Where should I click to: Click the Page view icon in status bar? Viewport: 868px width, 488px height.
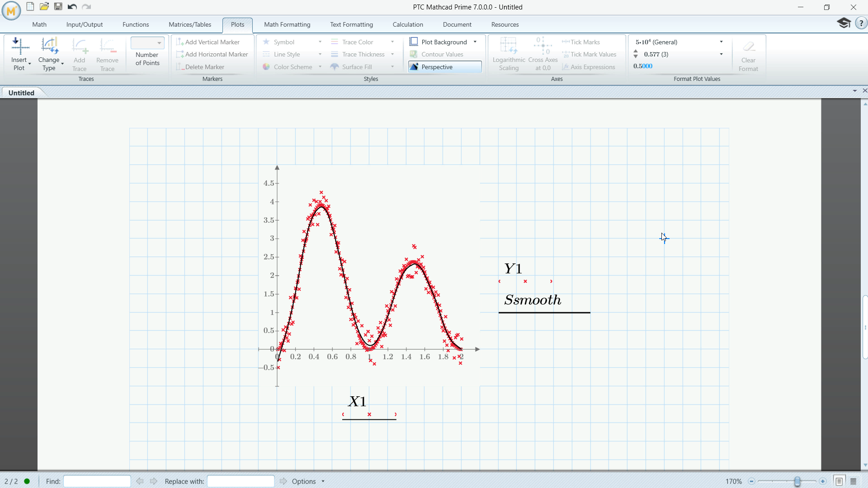pos(839,481)
